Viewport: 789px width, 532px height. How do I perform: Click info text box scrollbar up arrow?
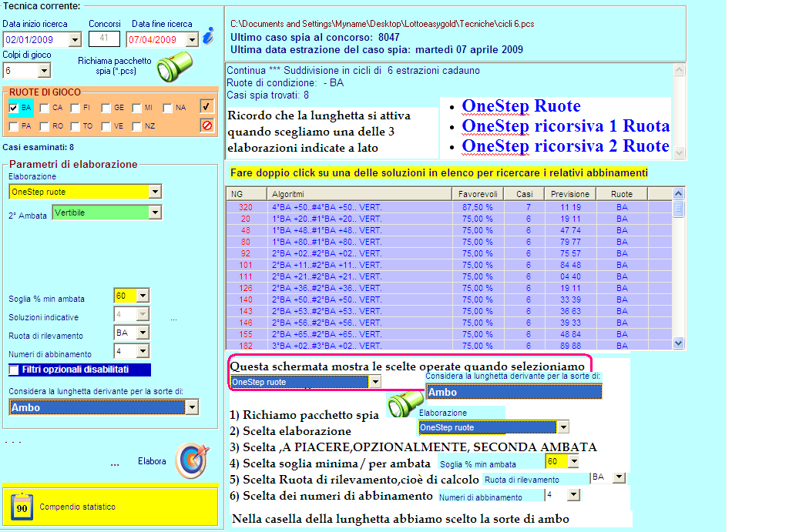[x=680, y=70]
